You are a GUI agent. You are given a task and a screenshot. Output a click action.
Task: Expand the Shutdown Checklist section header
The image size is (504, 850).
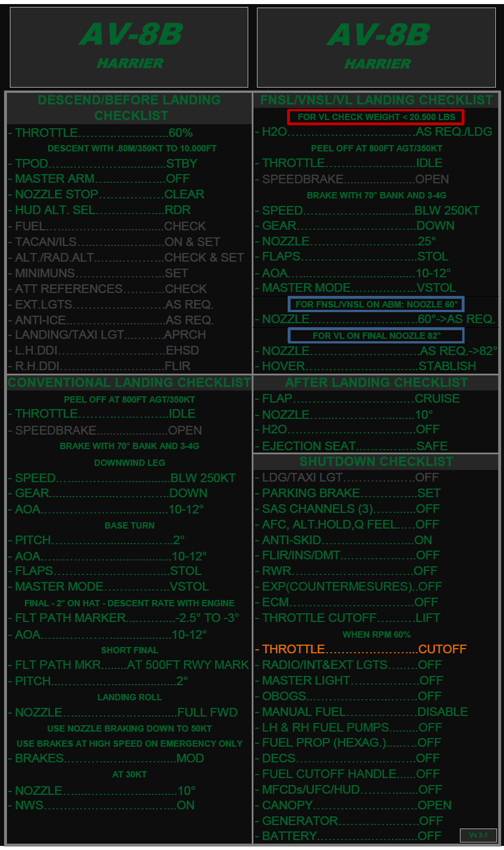click(376, 462)
